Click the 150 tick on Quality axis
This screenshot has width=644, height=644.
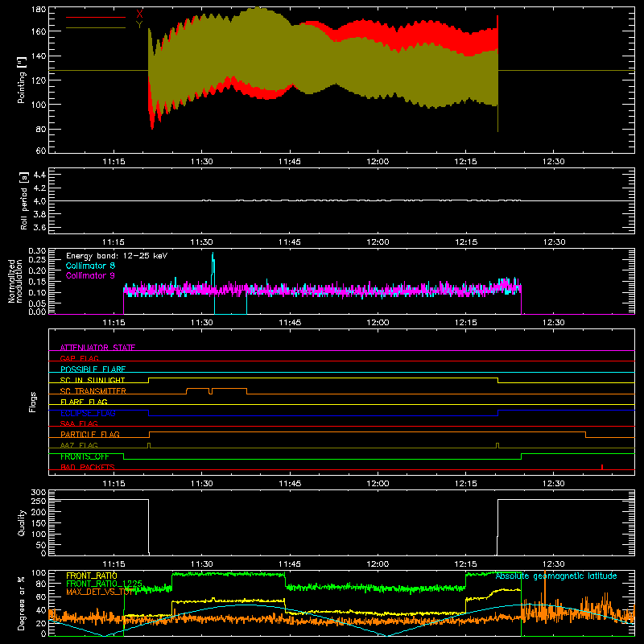pos(39,523)
